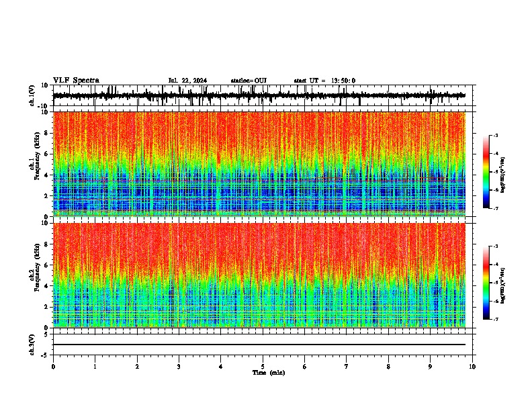Click the '2' tick on the time axis
The image size is (532, 411).
click(137, 367)
